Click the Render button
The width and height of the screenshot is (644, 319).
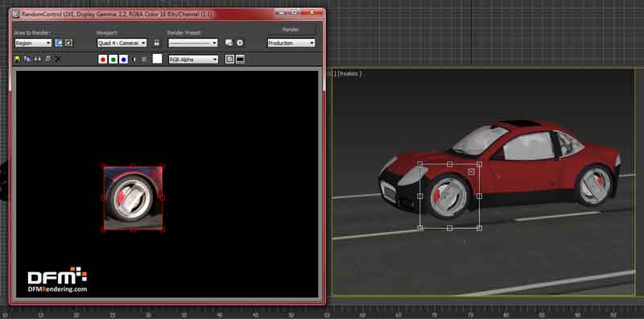(291, 30)
